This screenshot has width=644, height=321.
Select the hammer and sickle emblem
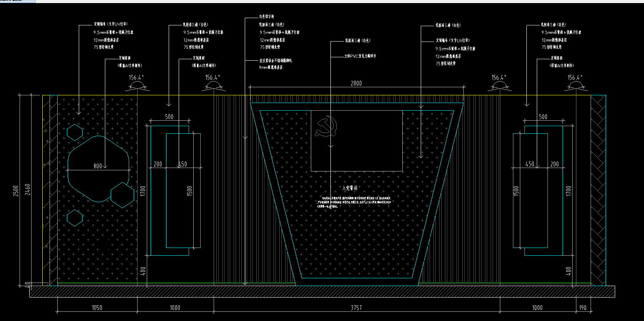(326, 126)
